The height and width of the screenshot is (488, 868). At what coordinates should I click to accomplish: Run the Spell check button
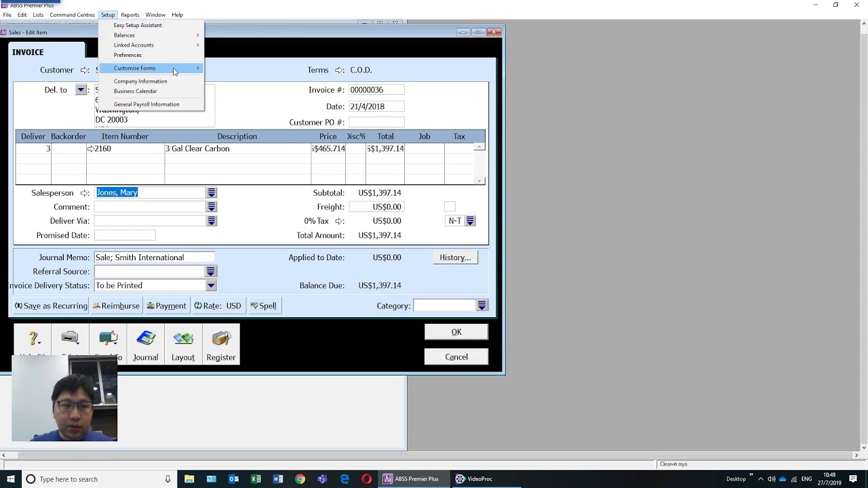263,306
